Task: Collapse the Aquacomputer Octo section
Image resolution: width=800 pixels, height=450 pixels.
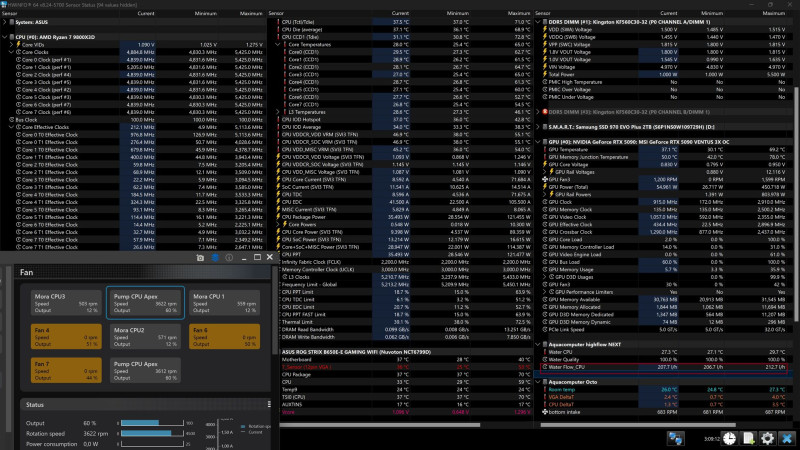Action: pos(538,382)
